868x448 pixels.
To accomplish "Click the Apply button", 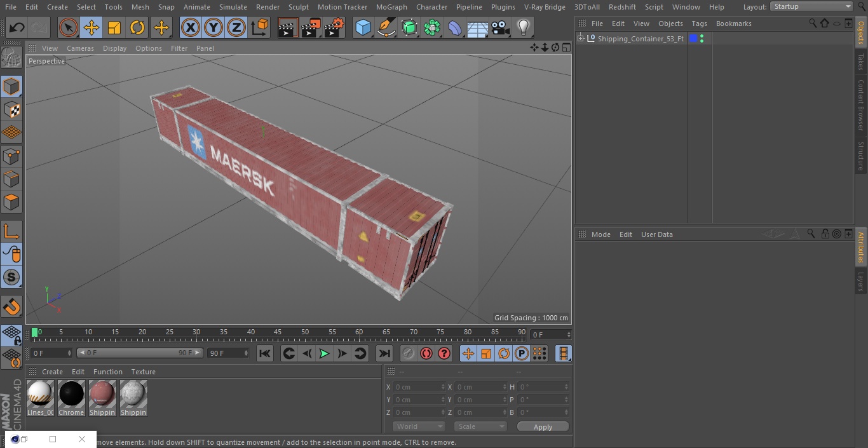I will 543,427.
